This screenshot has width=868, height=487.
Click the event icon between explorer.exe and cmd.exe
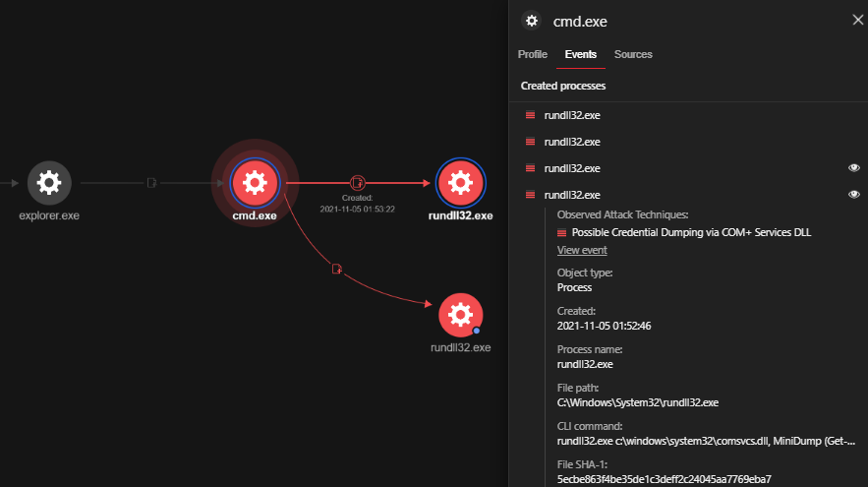coord(151,182)
